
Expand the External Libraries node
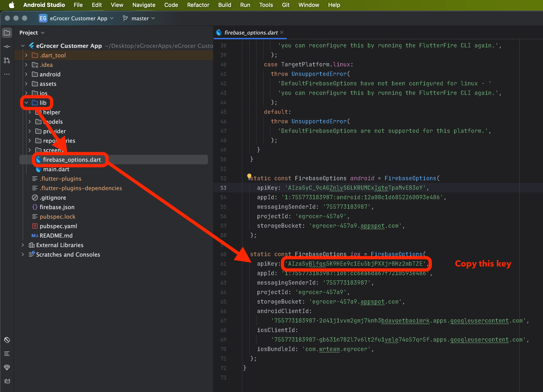click(23, 245)
